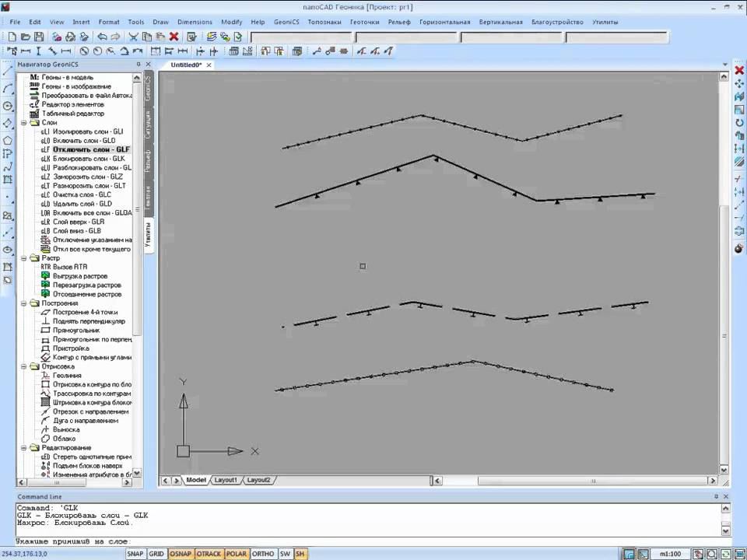Open the Dimensions menu

195,22
